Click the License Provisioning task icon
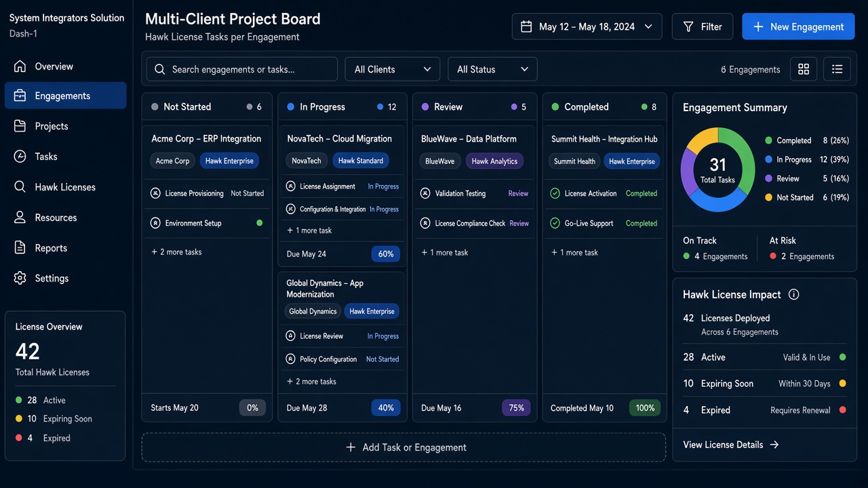 pos(155,193)
